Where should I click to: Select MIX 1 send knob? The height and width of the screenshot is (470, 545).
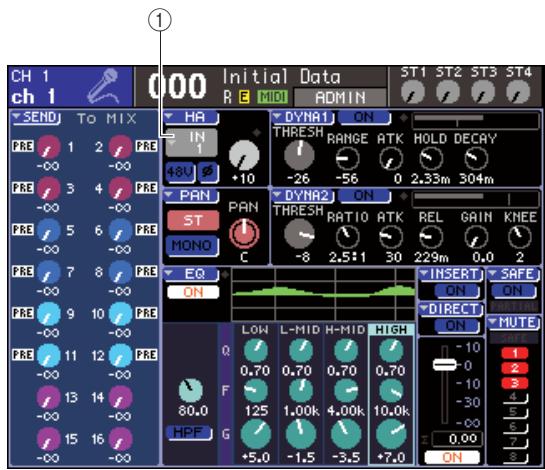click(49, 147)
